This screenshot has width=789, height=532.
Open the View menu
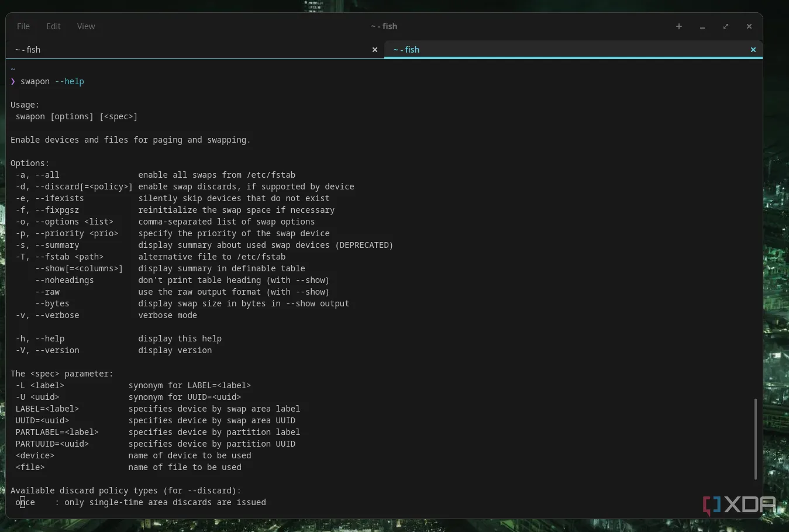pyautogui.click(x=86, y=26)
